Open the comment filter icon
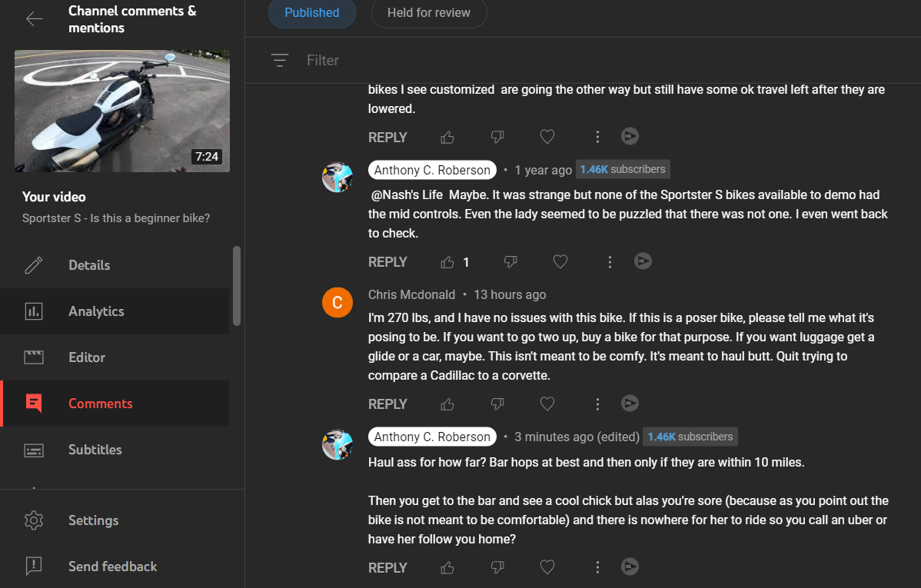921x588 pixels. tap(280, 60)
